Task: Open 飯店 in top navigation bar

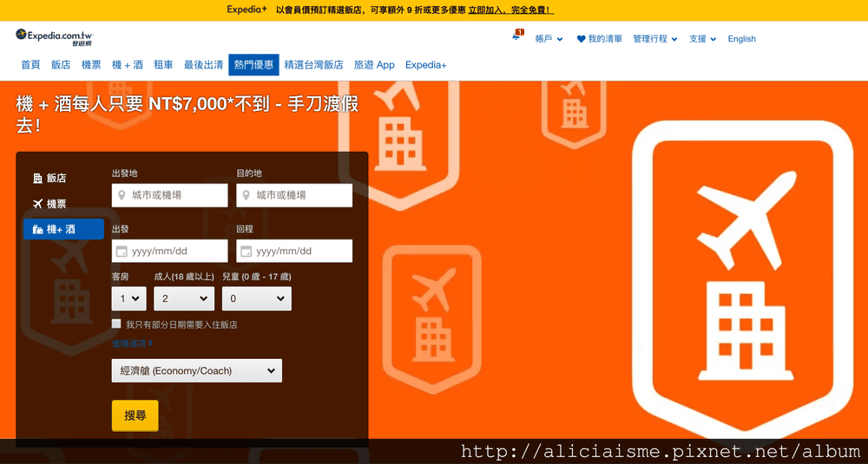Action: pyautogui.click(x=61, y=65)
